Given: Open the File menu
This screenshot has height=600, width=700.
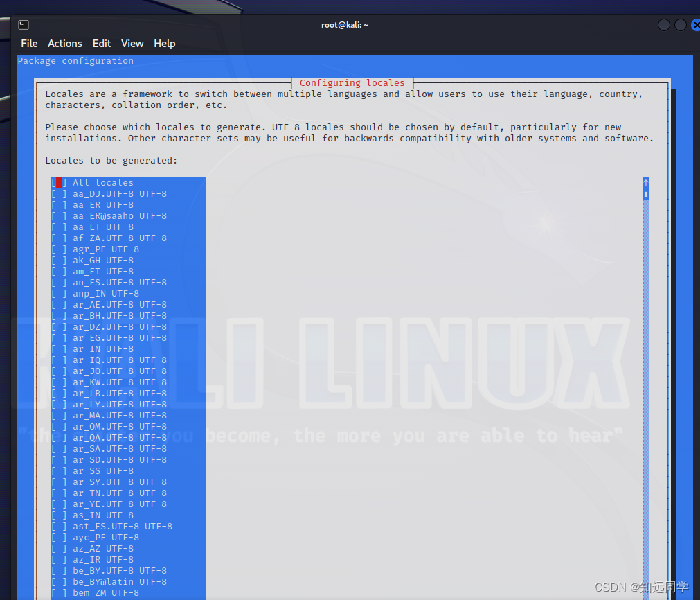Looking at the screenshot, I should point(29,43).
